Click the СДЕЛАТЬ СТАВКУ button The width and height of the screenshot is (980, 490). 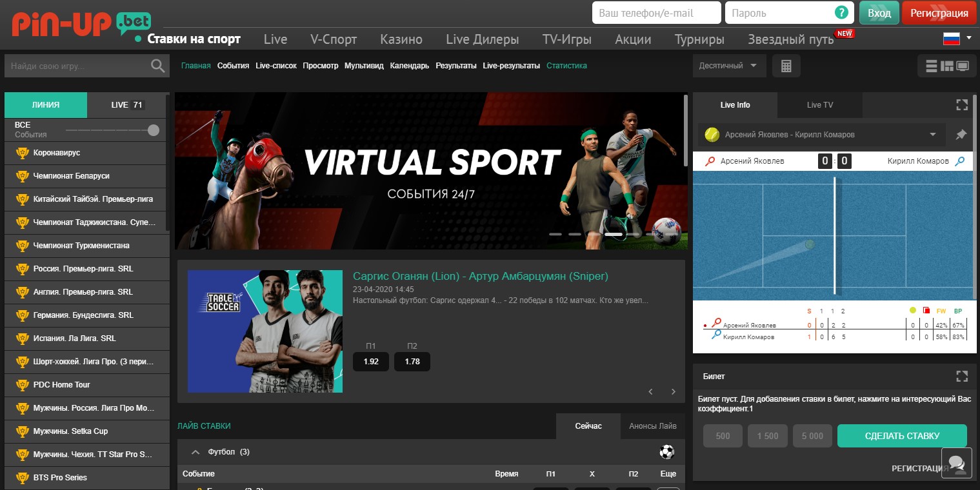[x=901, y=436]
